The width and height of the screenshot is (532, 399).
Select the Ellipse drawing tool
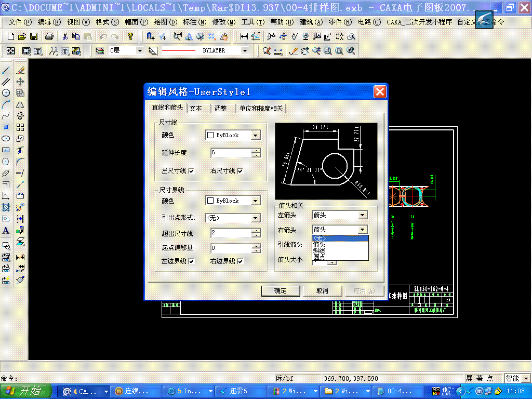pyautogui.click(x=6, y=138)
